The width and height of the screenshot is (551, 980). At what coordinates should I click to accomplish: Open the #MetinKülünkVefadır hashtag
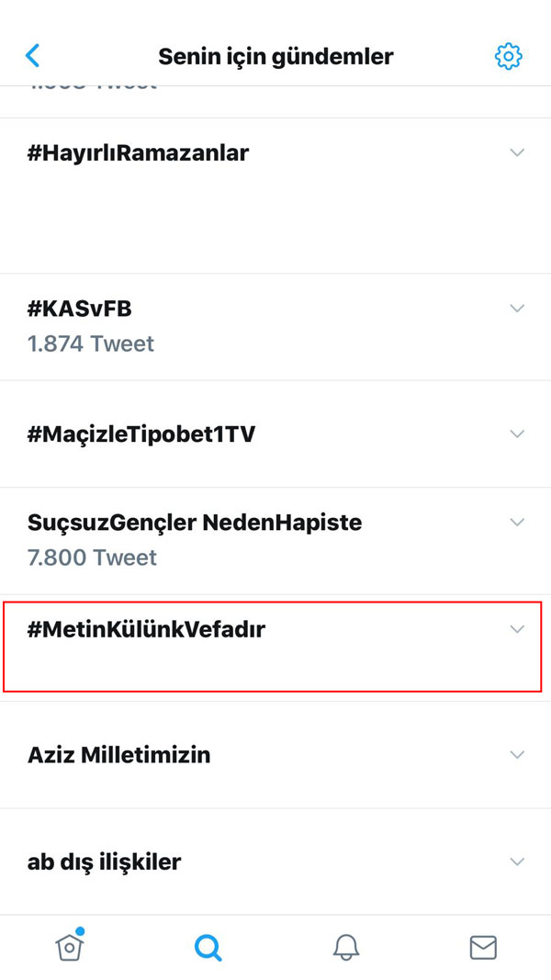click(x=147, y=630)
